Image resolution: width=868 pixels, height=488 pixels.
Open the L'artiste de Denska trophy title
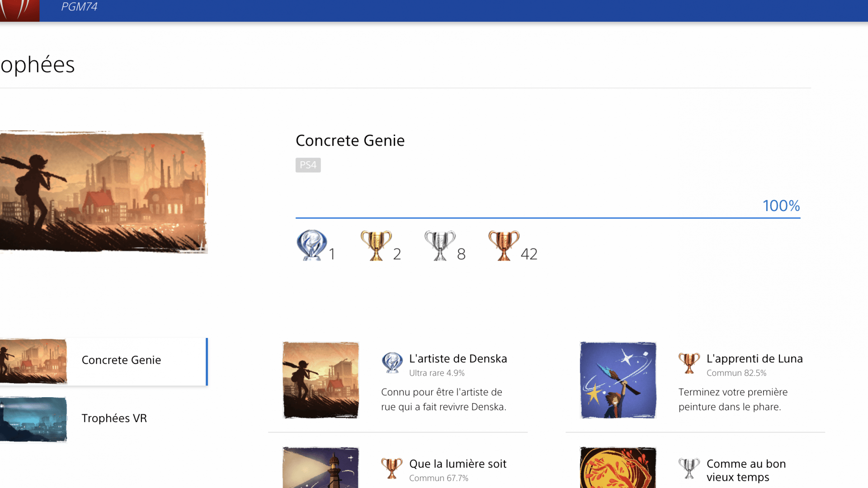[x=458, y=359]
